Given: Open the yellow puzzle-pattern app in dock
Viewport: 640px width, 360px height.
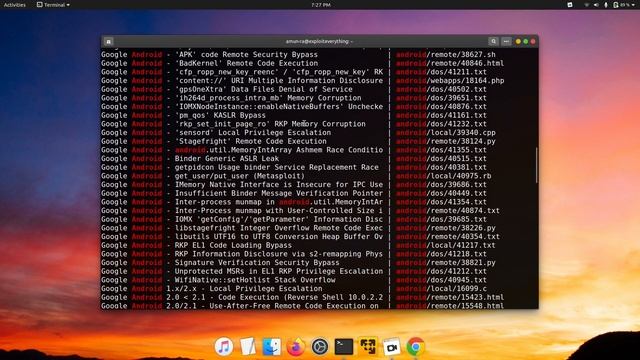Looking at the screenshot, I should coord(368,347).
